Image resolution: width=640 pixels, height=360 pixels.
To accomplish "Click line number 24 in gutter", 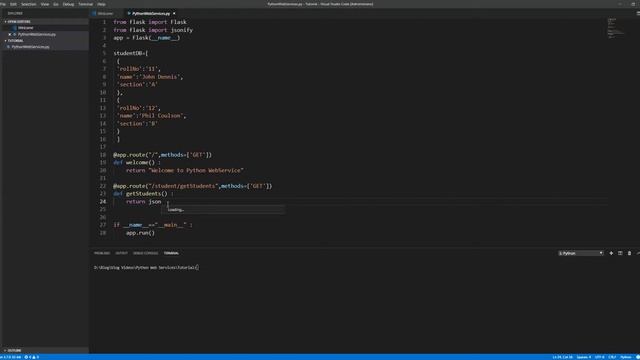I will coord(103,202).
